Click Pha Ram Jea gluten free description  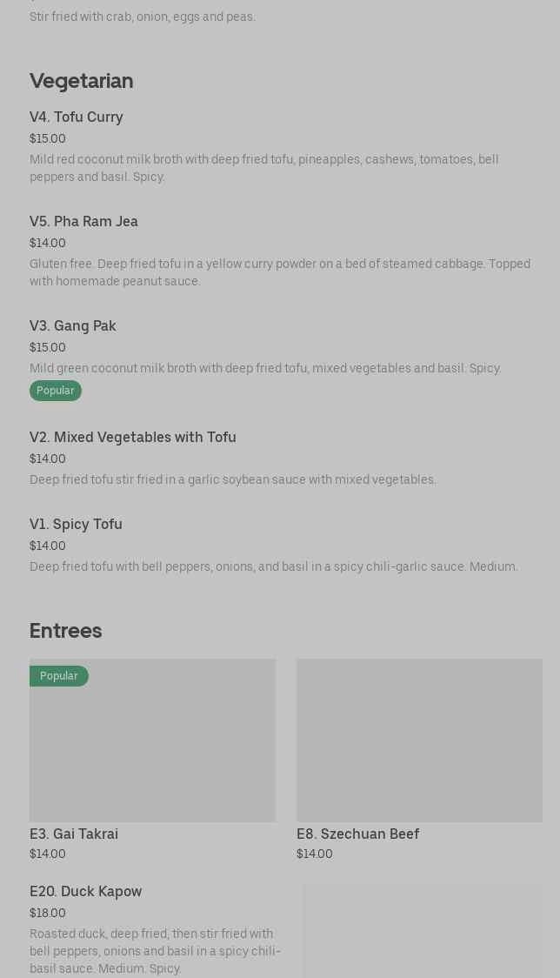point(279,272)
